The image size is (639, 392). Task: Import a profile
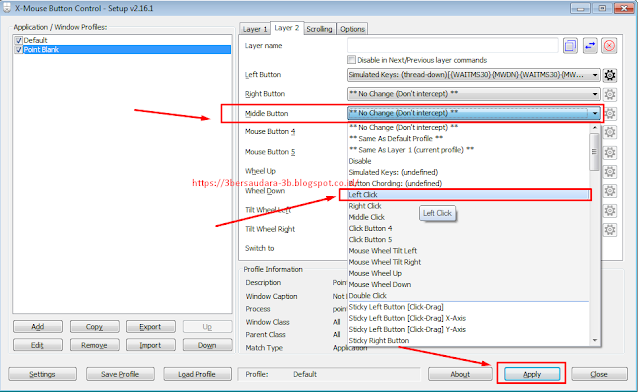tap(150, 345)
